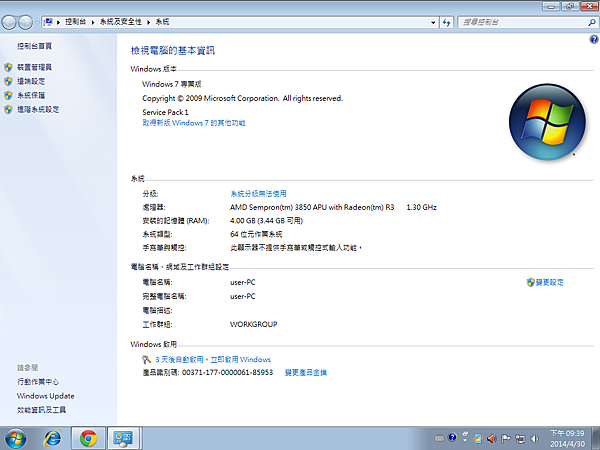Open Remote settings (遠端設定) link
The height and width of the screenshot is (450, 600).
tap(31, 81)
